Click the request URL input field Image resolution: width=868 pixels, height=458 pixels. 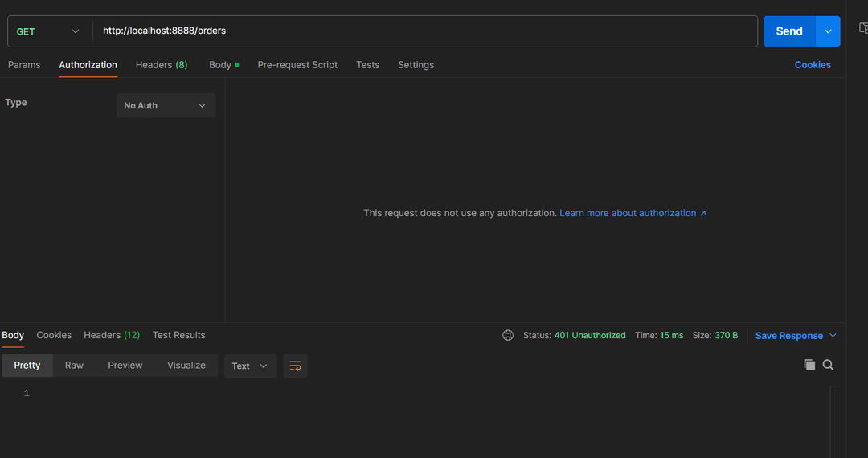(426, 31)
